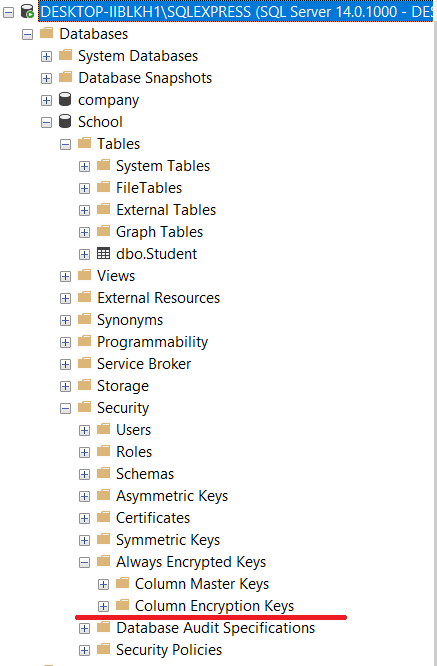The width and height of the screenshot is (437, 666).
Task: Click the Programmability folder icon
Action: 85,341
